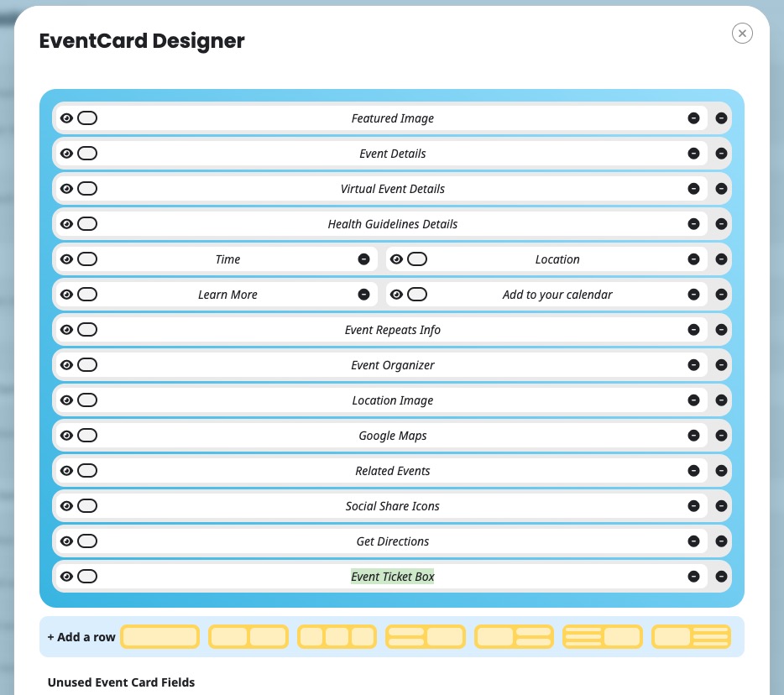Remove the Location Image field

pyautogui.click(x=693, y=400)
